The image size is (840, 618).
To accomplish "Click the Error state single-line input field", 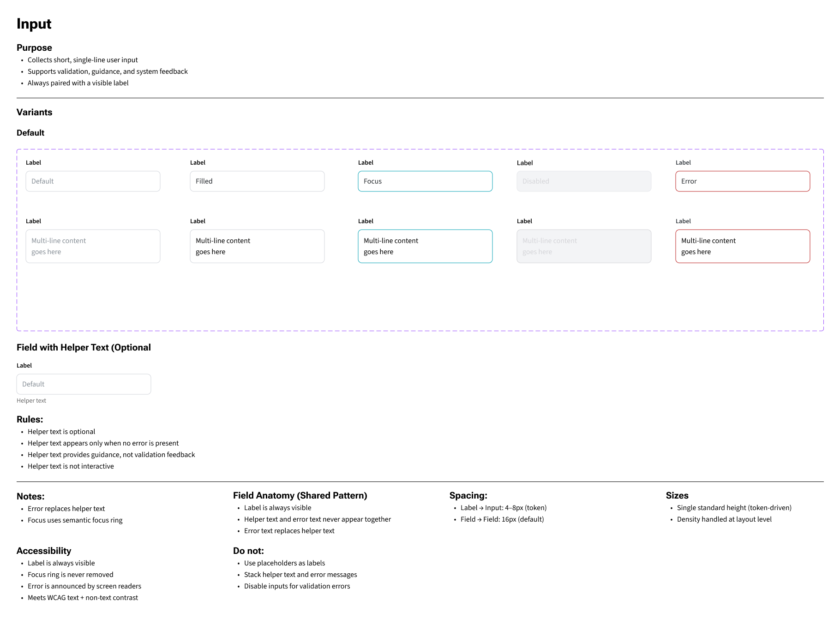I will tap(743, 181).
